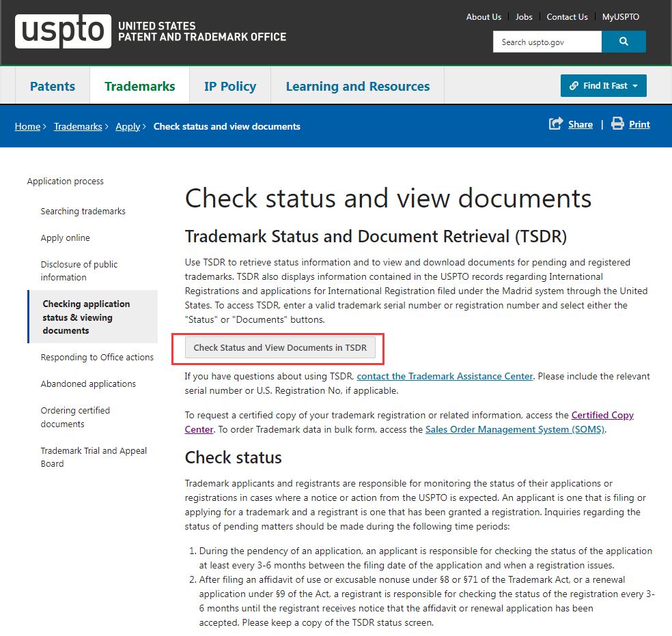
Task: Open Abandoned applications in sidebar
Action: click(88, 384)
